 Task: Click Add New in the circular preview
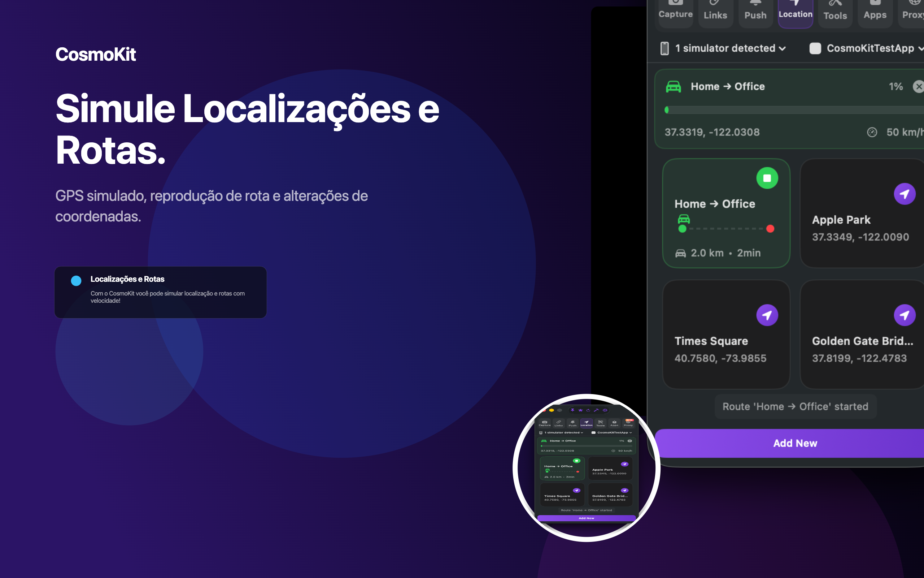(587, 518)
